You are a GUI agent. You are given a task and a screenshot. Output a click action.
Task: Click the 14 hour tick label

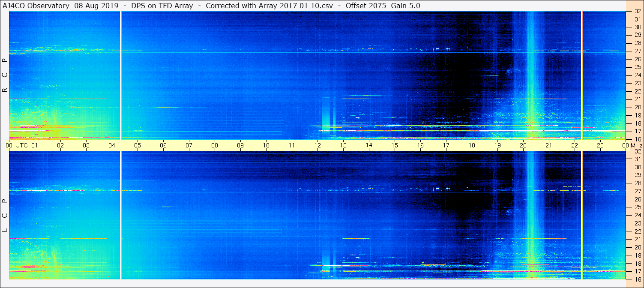pyautogui.click(x=369, y=145)
